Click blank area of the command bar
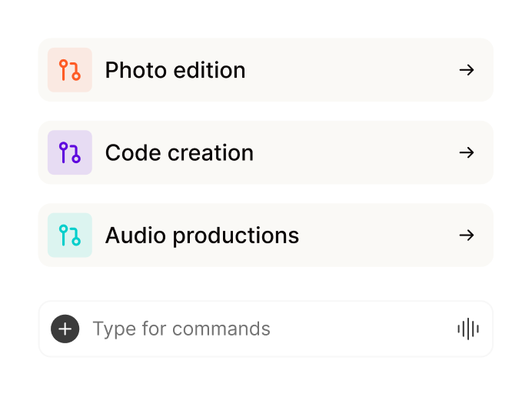 click(361, 329)
